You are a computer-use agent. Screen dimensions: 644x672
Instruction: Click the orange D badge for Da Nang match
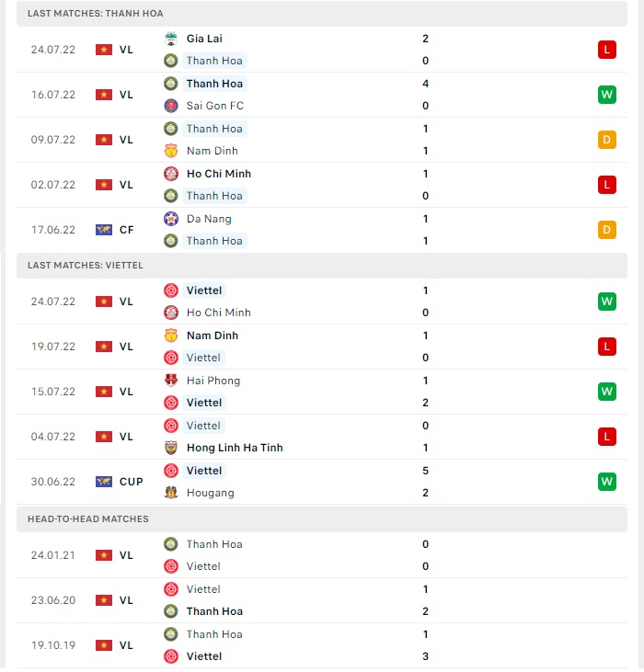pos(606,230)
